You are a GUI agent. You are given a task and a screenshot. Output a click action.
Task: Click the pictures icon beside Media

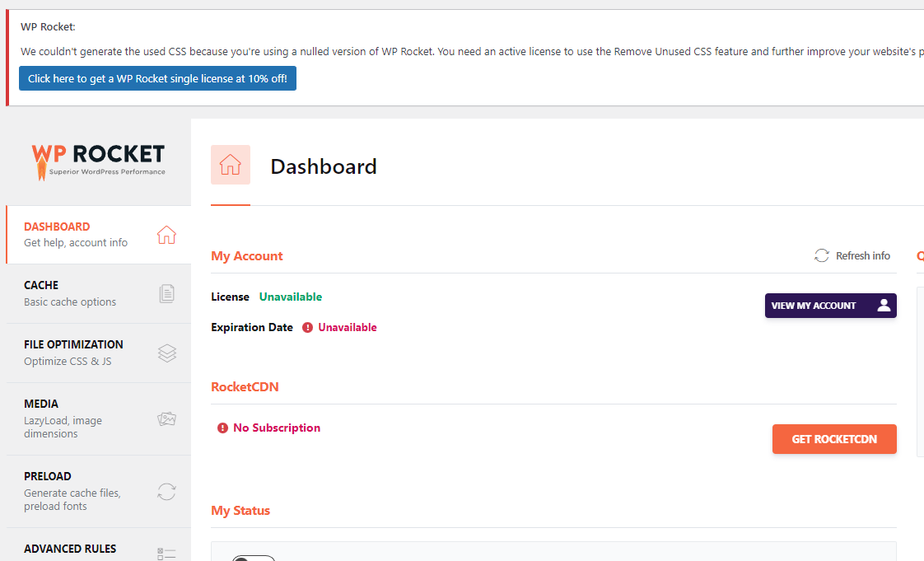[166, 419]
